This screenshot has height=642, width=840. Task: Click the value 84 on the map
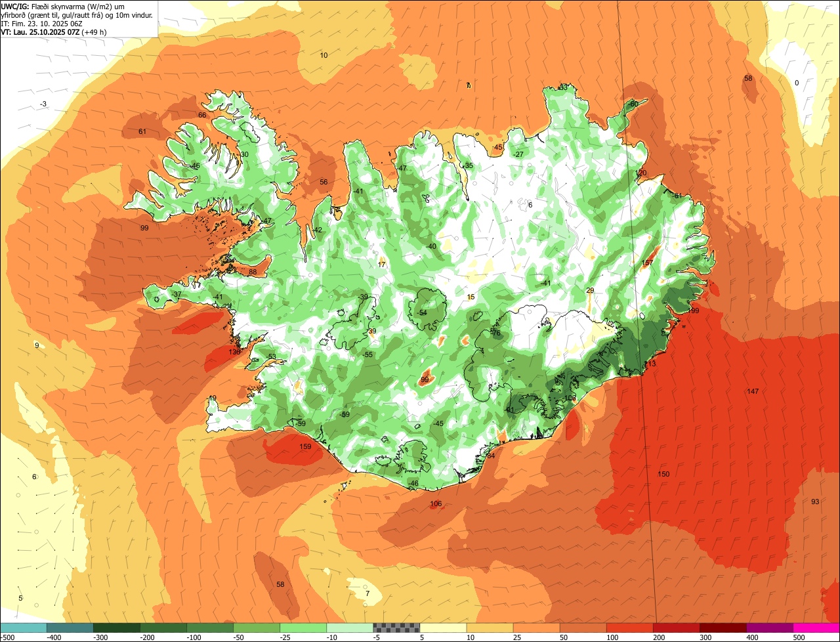click(491, 455)
